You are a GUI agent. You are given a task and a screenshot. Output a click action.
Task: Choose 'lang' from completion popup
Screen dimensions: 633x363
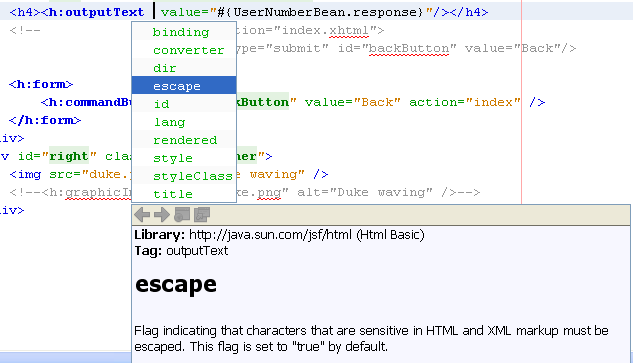(x=184, y=122)
